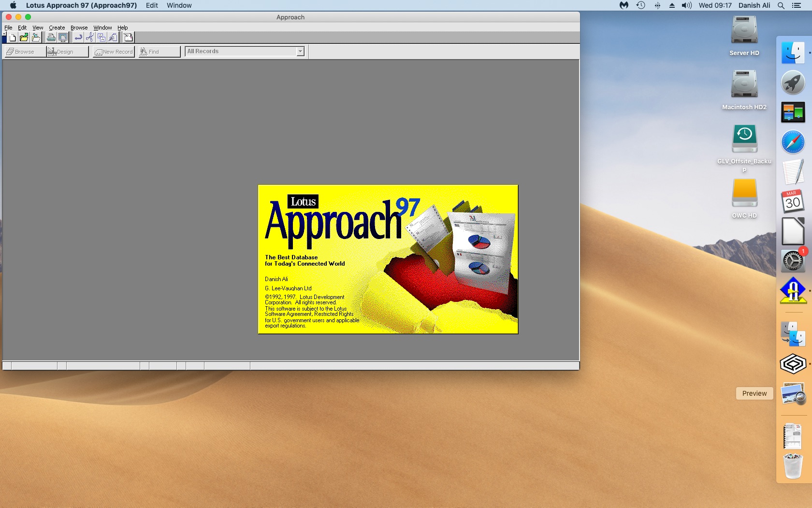Click the last icon on the Approach toolbar
812x508 pixels.
click(128, 38)
